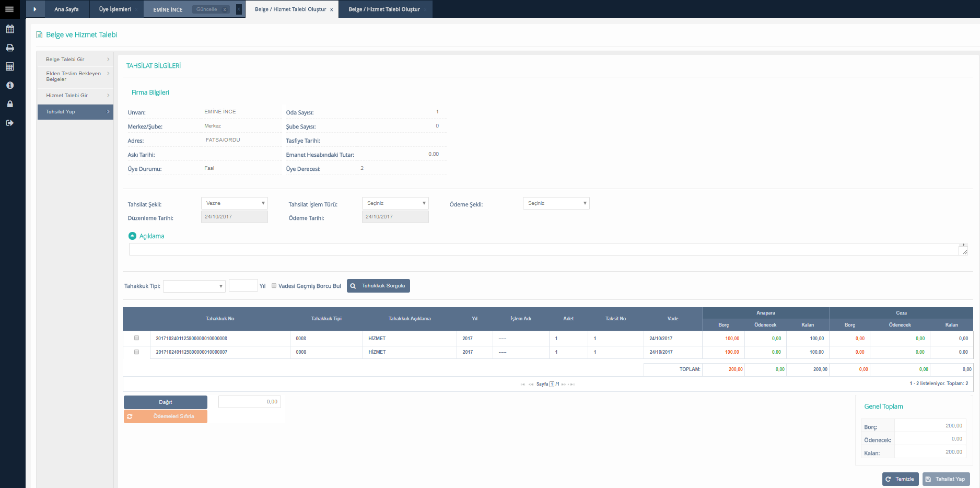Viewport: 980px width, 488px height.
Task: Switch to the Ana Sayfa tab
Action: [x=66, y=9]
